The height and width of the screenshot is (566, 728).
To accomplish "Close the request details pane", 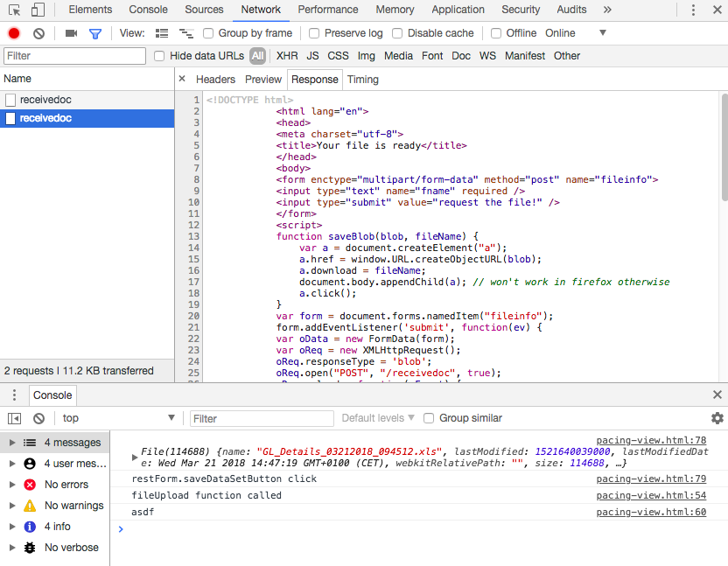I will 182,79.
